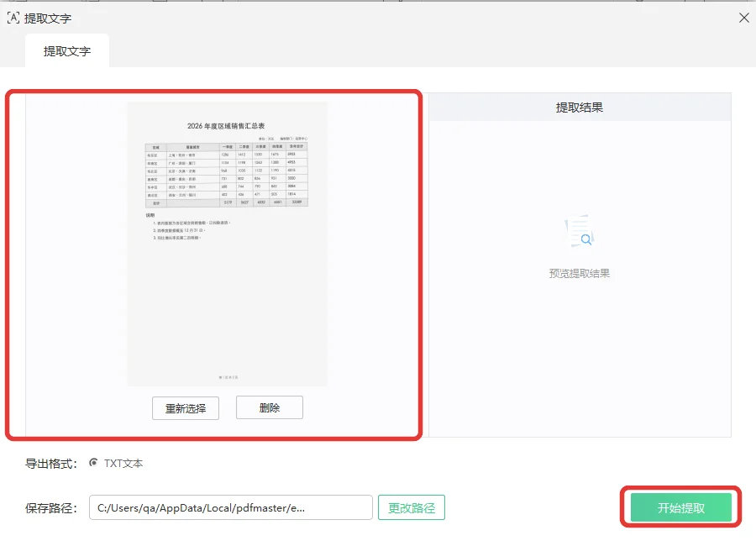Click the 预览提取结果 placeholder text
The width and height of the screenshot is (756, 546).
point(579,274)
